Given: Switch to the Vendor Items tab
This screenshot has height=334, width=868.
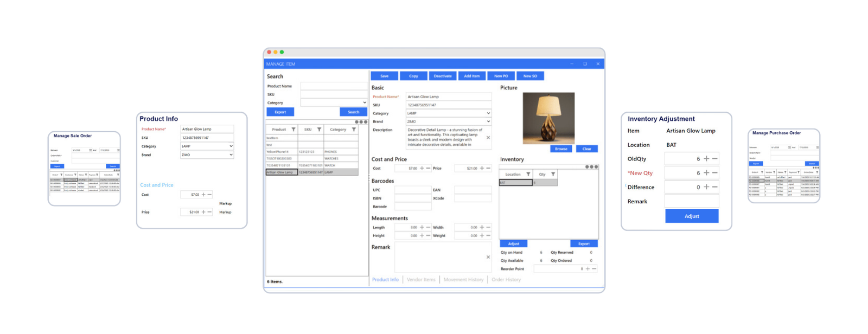Looking at the screenshot, I should point(421,280).
